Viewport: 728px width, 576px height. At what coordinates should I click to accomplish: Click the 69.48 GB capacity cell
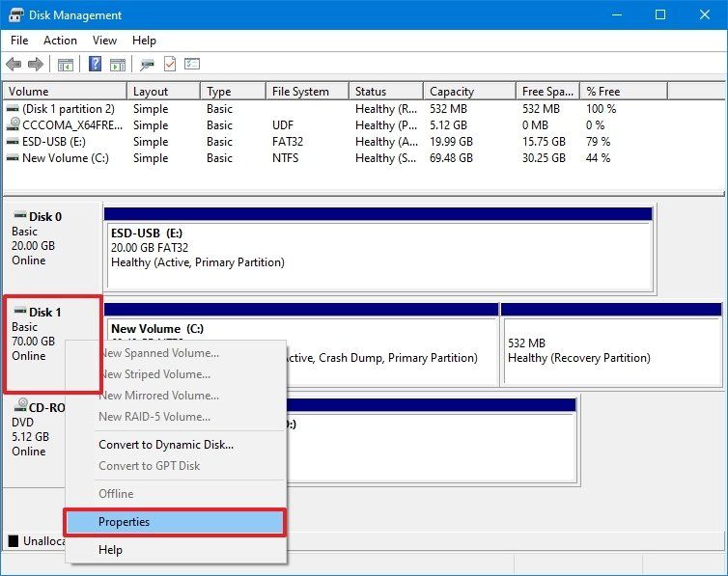(451, 158)
